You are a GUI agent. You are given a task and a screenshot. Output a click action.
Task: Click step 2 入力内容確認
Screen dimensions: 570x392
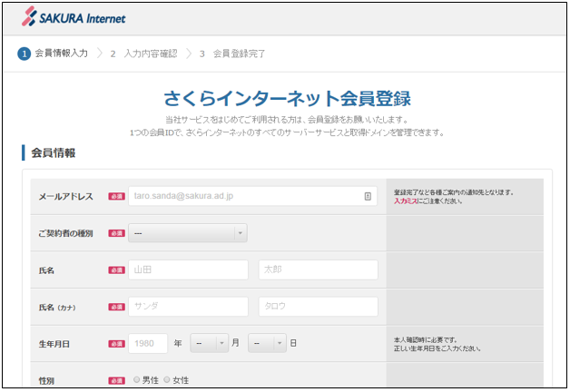coord(144,54)
